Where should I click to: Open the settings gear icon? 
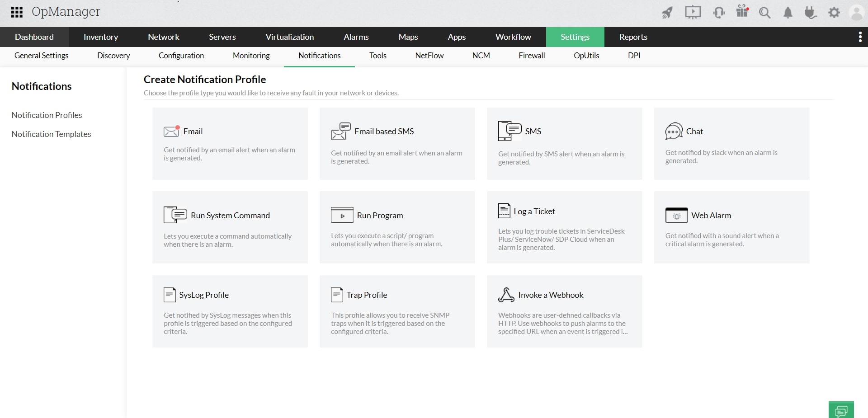point(834,13)
